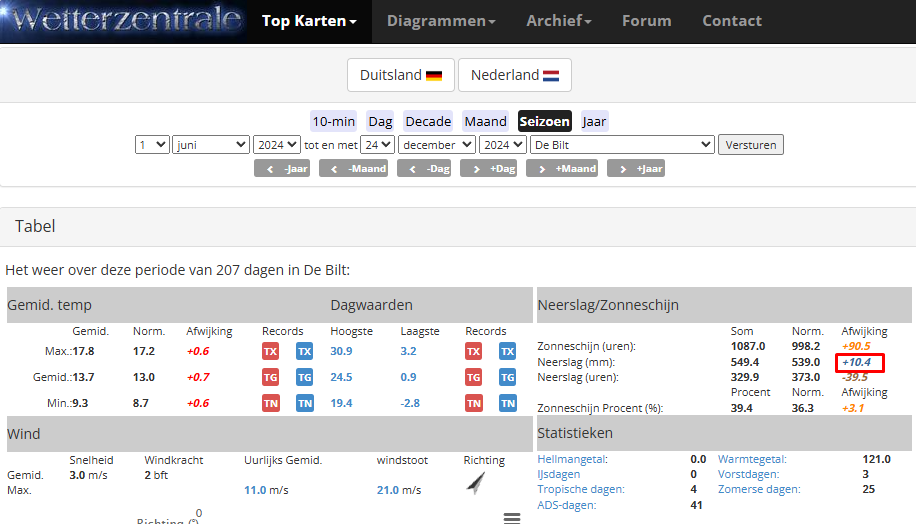
Task: Open the end month dropdown showing december
Action: tap(436, 145)
